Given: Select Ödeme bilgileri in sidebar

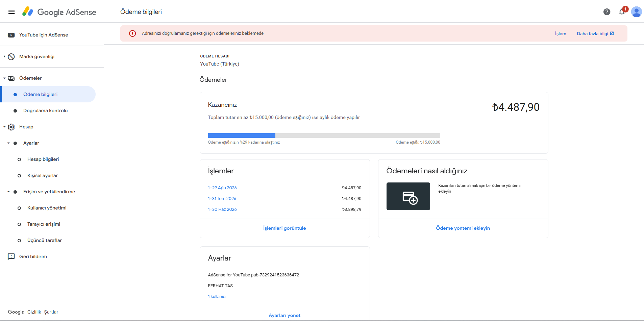Looking at the screenshot, I should [x=48, y=94].
